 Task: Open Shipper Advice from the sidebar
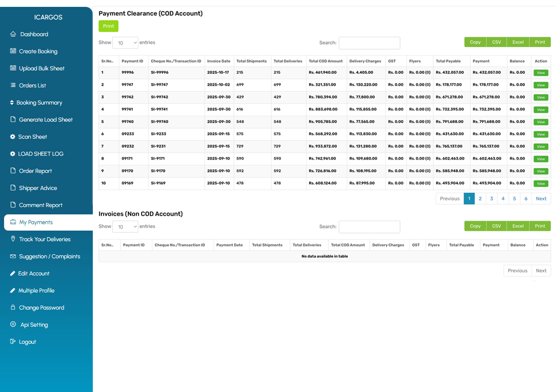tap(38, 188)
